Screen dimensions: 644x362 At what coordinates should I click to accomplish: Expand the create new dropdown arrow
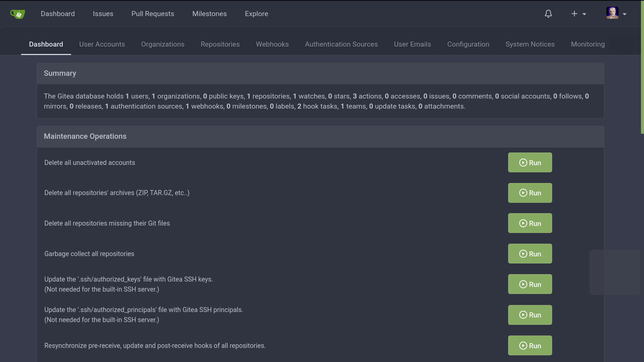coord(584,14)
